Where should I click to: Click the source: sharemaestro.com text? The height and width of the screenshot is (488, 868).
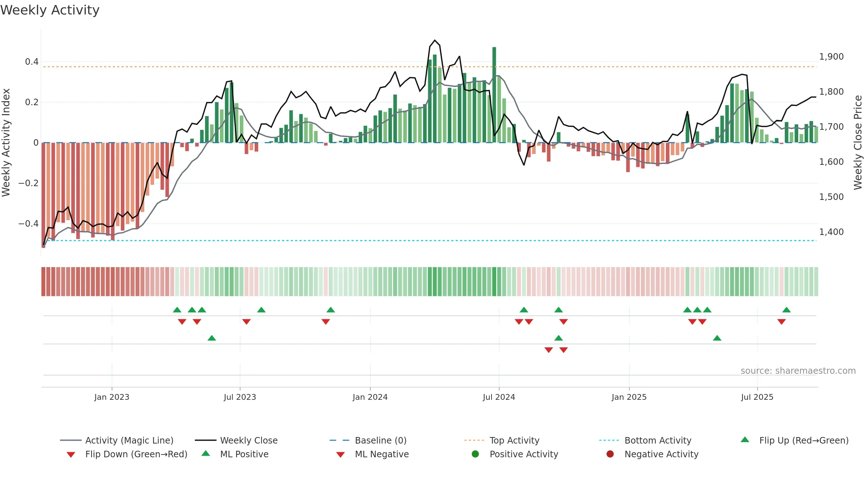coord(798,371)
